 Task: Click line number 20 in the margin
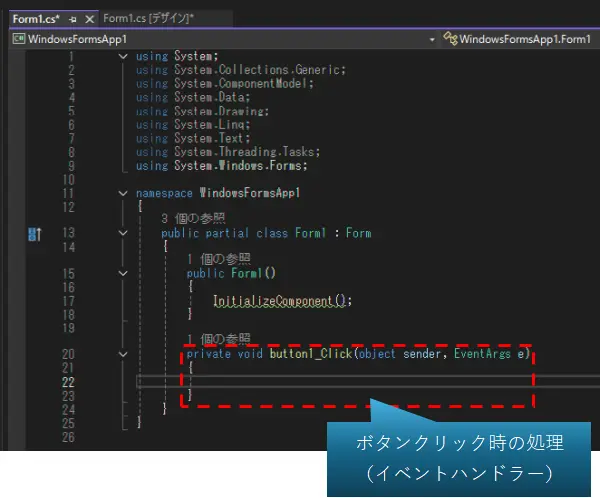pyautogui.click(x=68, y=354)
